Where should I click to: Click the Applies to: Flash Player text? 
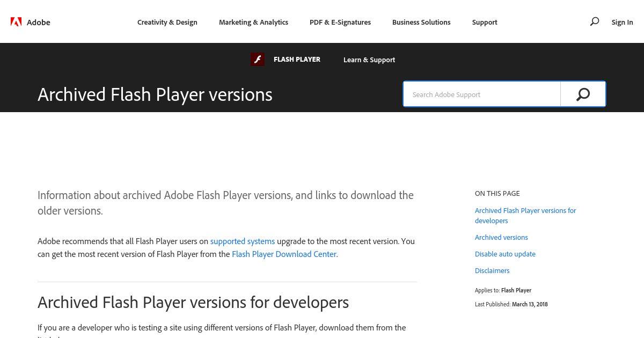point(503,290)
